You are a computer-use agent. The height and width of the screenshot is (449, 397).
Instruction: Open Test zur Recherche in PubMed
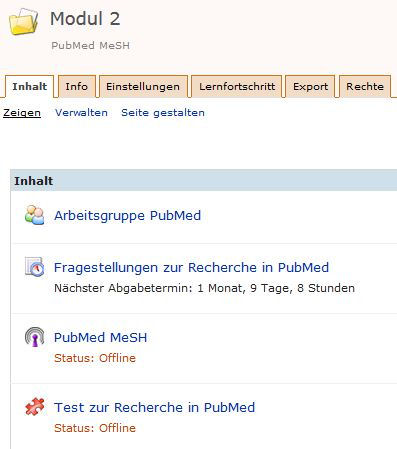tap(154, 407)
